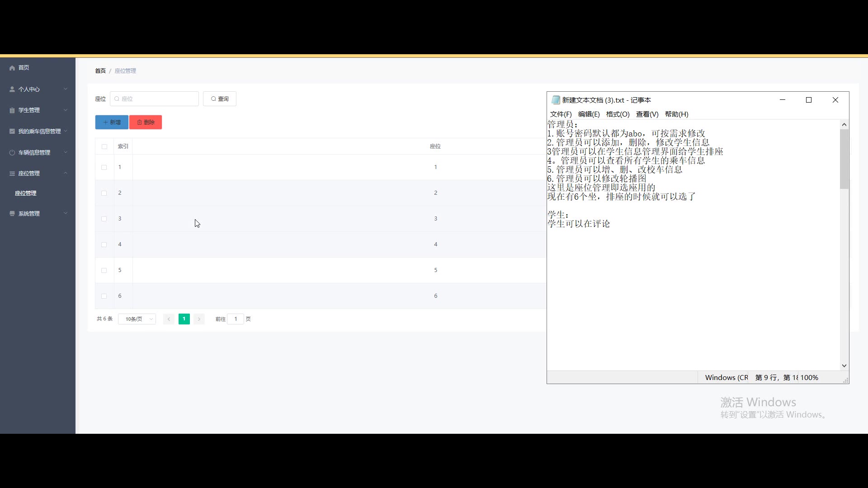Screen dimensions: 868x488
Task: Click the Notepad document title icon
Action: point(556,100)
